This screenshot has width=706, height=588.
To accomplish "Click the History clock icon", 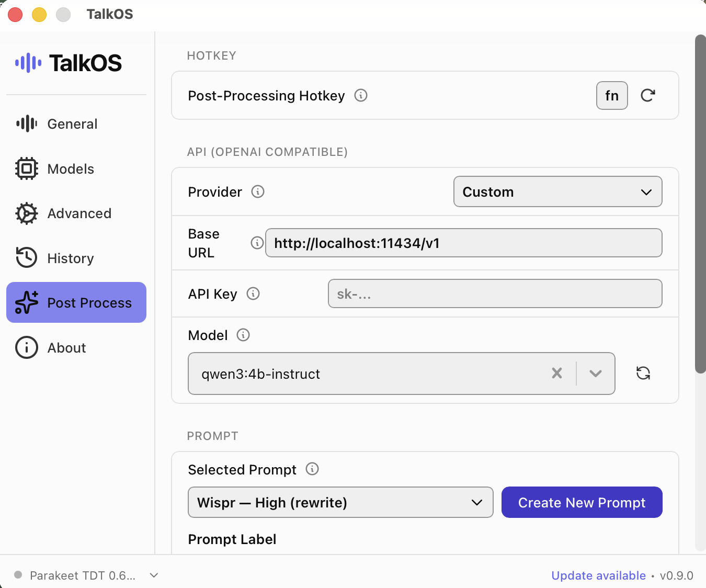I will [27, 258].
